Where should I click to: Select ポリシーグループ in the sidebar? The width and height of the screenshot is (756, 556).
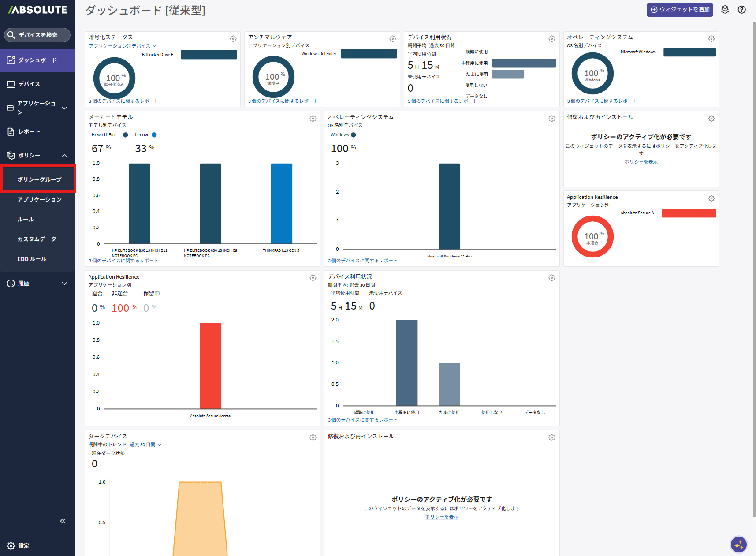39,179
